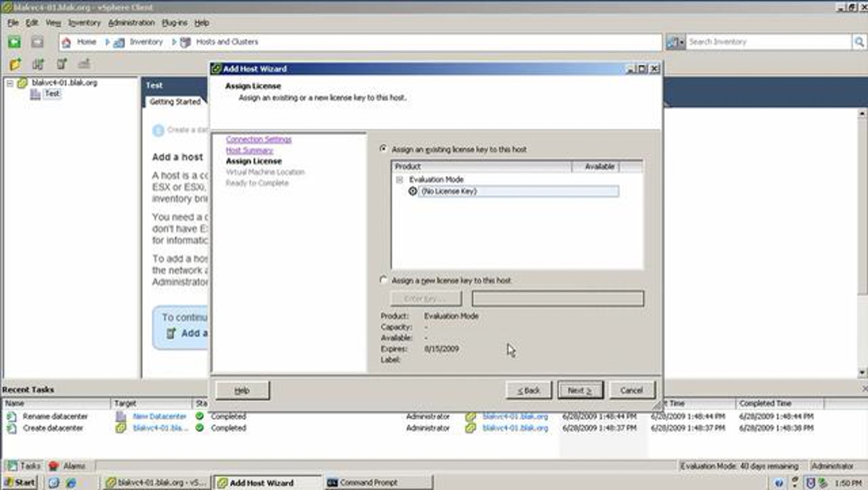868x490 pixels.
Task: Go to Home via the house icon
Action: (x=67, y=42)
